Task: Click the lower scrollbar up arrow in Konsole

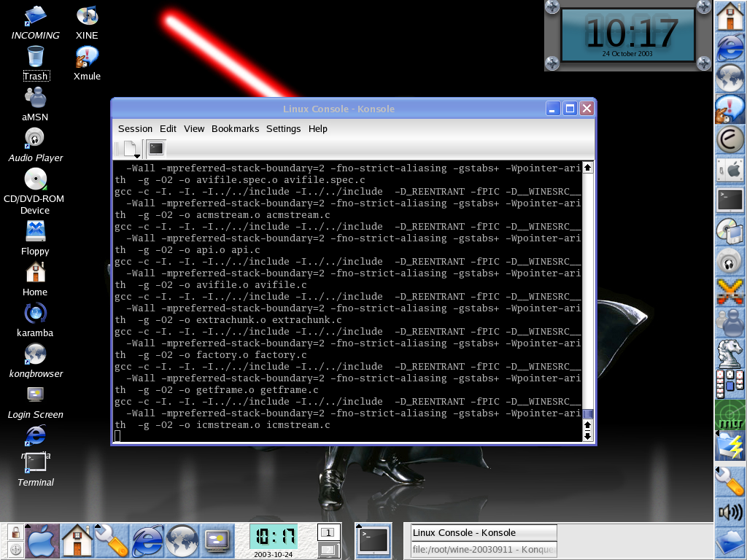Action: pyautogui.click(x=588, y=425)
